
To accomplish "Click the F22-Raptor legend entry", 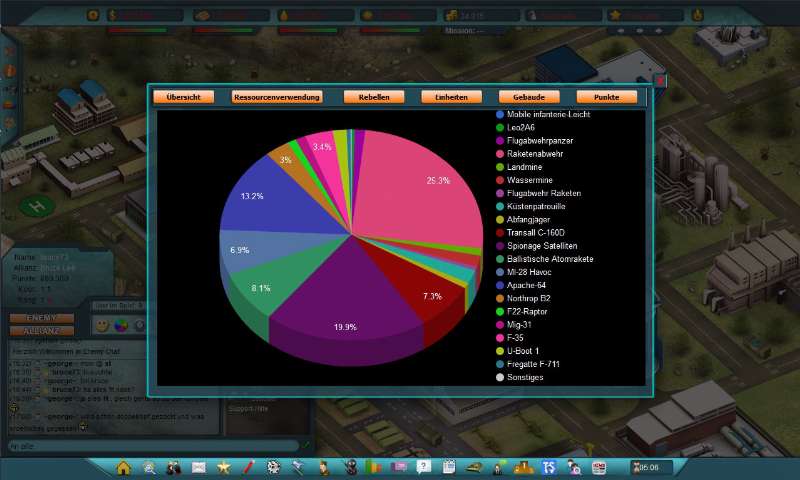I will coord(521,312).
